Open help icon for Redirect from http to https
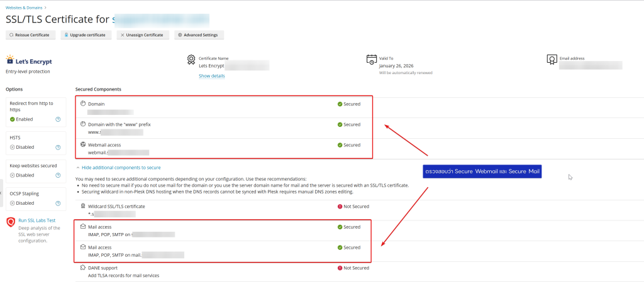This screenshot has width=644, height=282. 58,119
